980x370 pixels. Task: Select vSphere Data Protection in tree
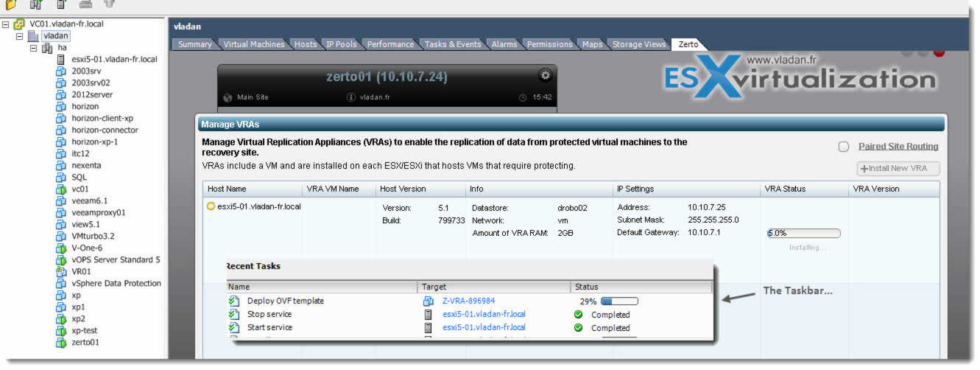pyautogui.click(x=116, y=284)
